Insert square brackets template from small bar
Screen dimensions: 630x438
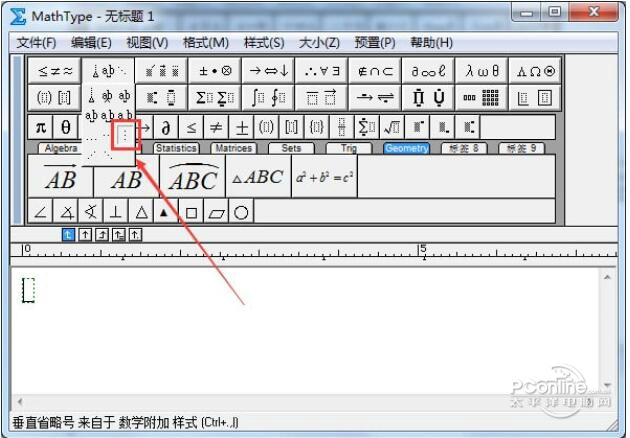[291, 128]
